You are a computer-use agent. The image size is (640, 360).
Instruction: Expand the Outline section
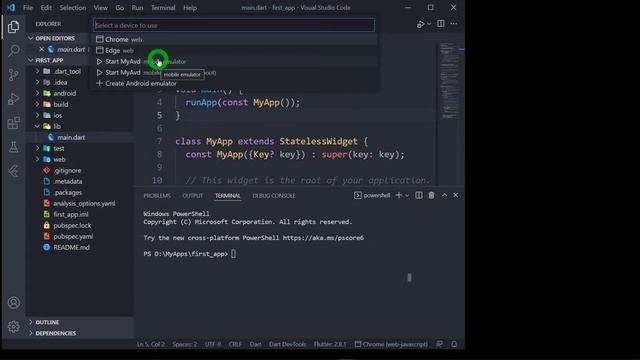pos(47,322)
